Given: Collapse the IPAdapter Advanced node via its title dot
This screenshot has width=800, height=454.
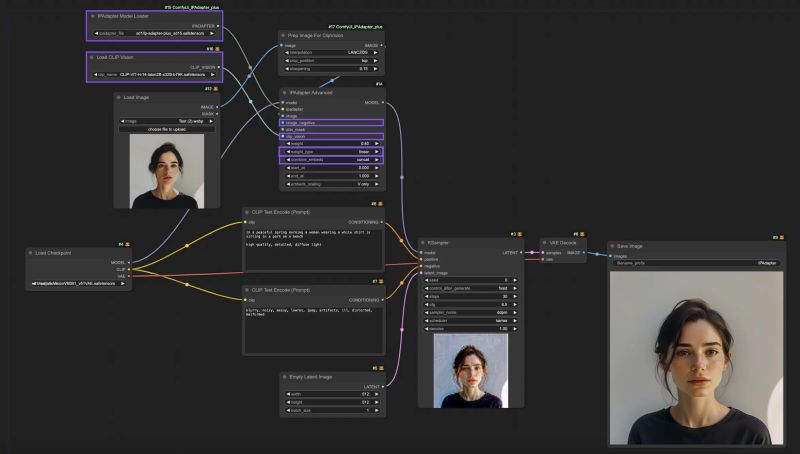Looking at the screenshot, I should [x=285, y=93].
